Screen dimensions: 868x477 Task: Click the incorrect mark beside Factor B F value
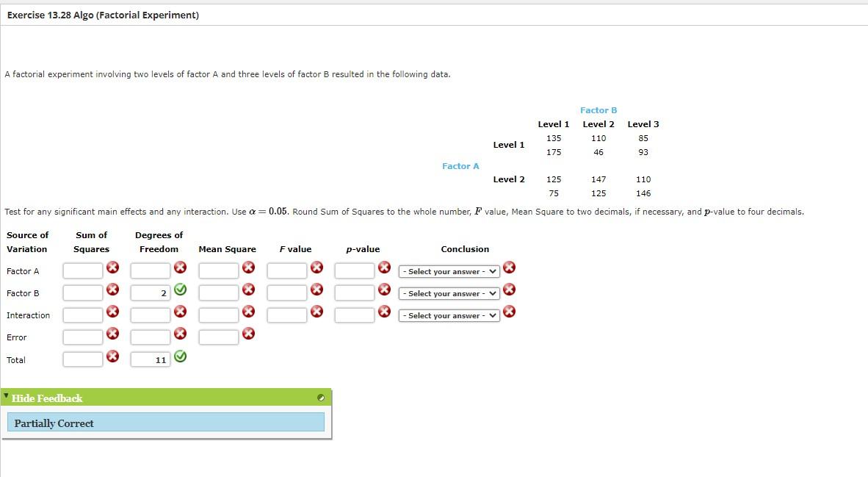tap(317, 289)
